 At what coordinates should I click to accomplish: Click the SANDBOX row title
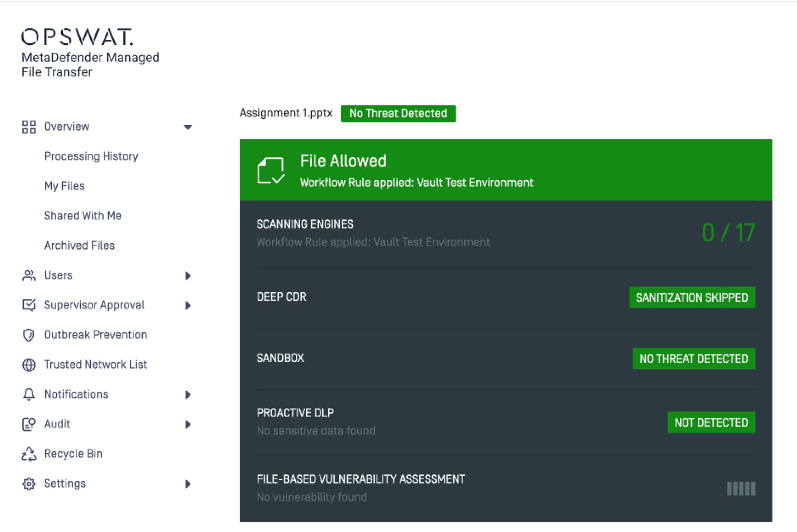pos(280,358)
